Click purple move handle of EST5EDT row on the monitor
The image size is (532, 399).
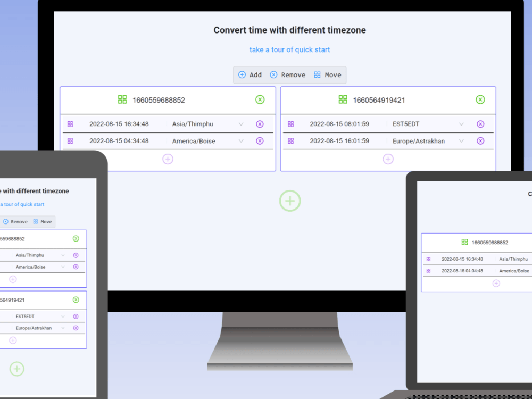[291, 124]
